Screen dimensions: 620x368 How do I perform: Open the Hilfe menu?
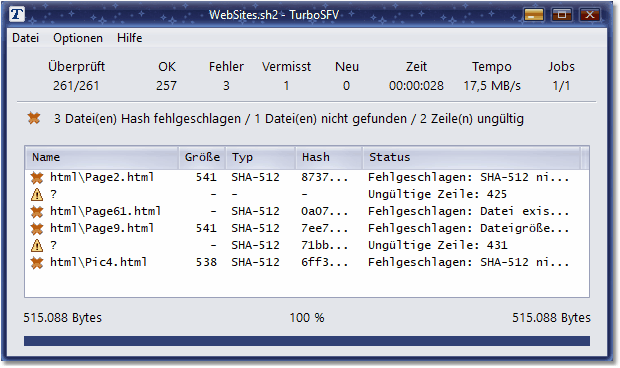pyautogui.click(x=129, y=38)
